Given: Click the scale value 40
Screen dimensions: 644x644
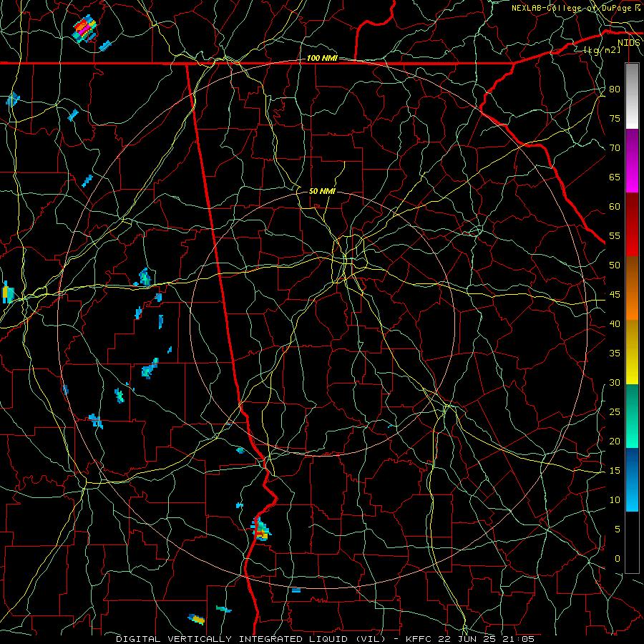Looking at the screenshot, I should tap(615, 323).
